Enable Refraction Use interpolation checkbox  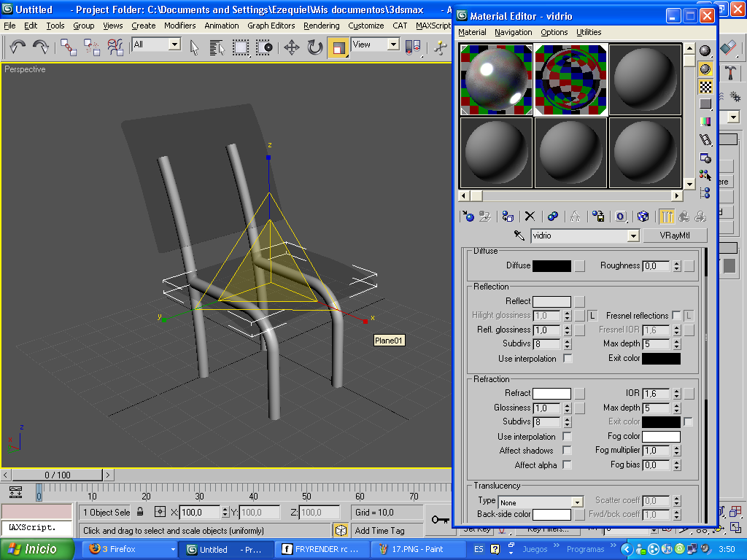[567, 436]
